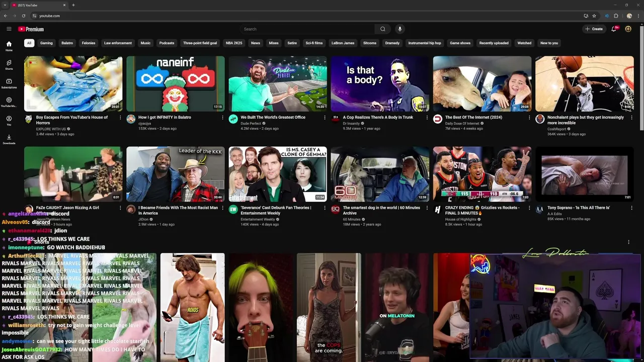This screenshot has height=362, width=644.
Task: Open the 60 Minutes channel avatar
Action: point(335,209)
